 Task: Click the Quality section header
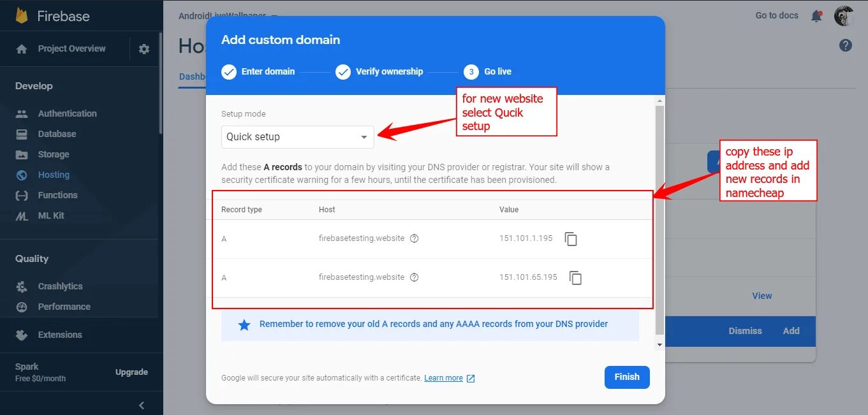(x=32, y=259)
